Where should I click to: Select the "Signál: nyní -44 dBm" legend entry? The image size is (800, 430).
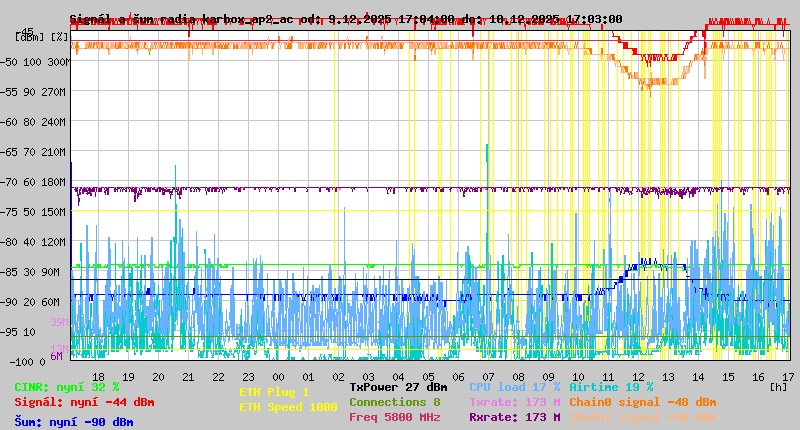tap(84, 402)
